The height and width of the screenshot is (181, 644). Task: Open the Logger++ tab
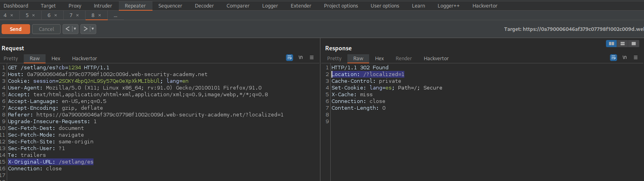pyautogui.click(x=449, y=6)
